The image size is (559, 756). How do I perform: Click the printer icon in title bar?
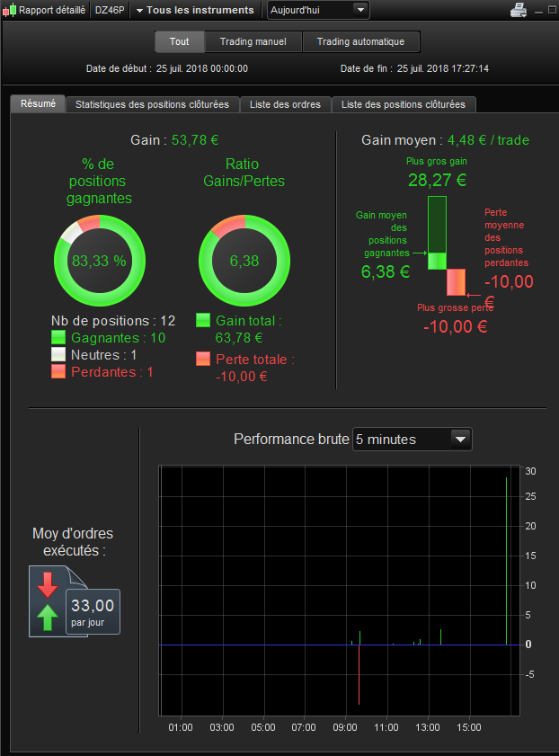[x=519, y=10]
